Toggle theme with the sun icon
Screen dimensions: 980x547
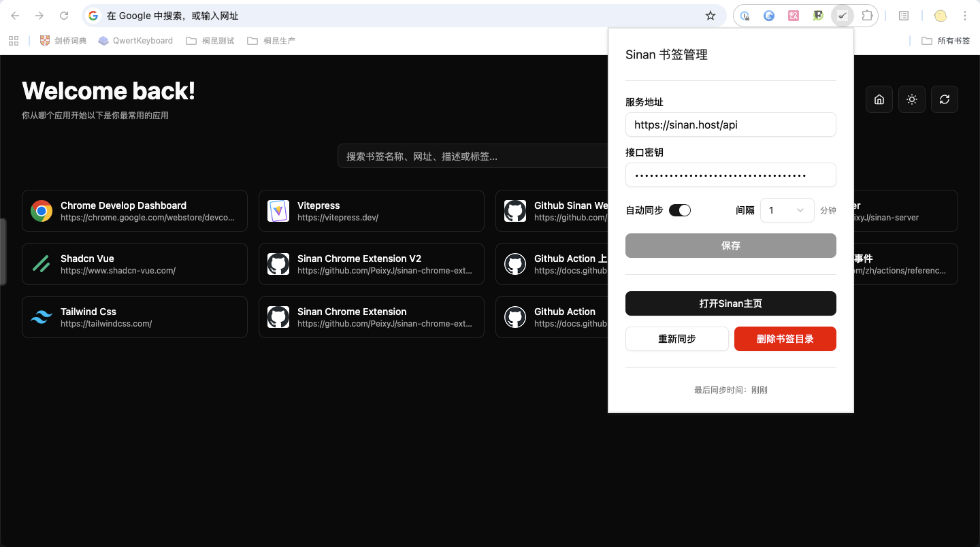[912, 99]
